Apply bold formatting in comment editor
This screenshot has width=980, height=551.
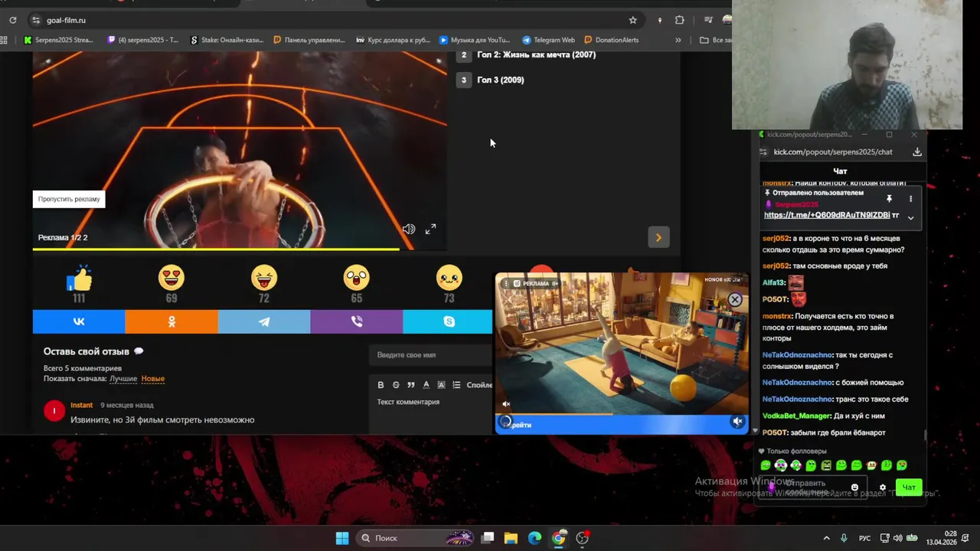pos(381,385)
